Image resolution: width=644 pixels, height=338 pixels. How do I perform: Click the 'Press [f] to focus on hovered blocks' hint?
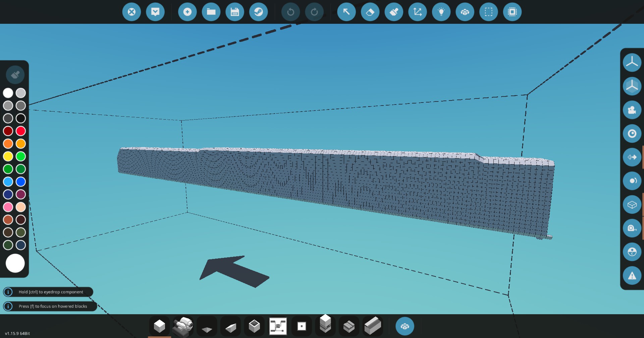pyautogui.click(x=50, y=307)
